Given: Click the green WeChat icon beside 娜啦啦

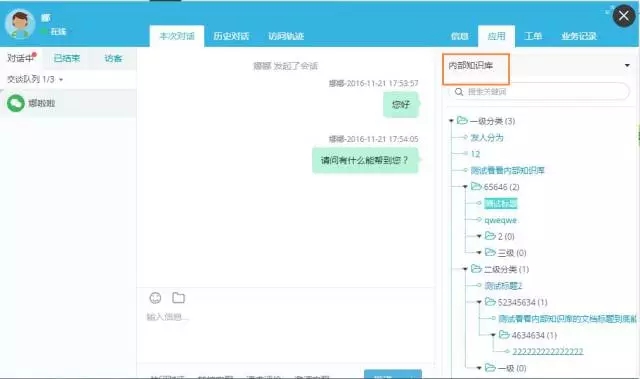Looking at the screenshot, I should click(16, 103).
